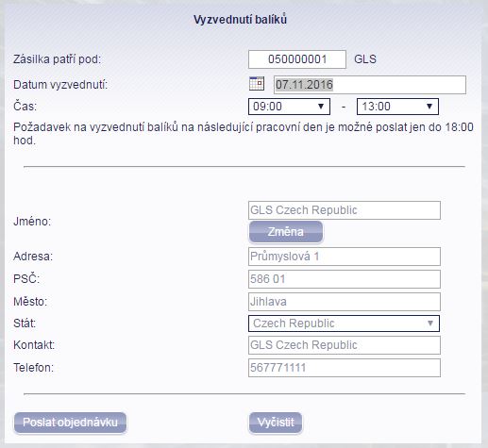
Task: Click the pickup date field showing 07.11.2016
Action: tap(370, 85)
